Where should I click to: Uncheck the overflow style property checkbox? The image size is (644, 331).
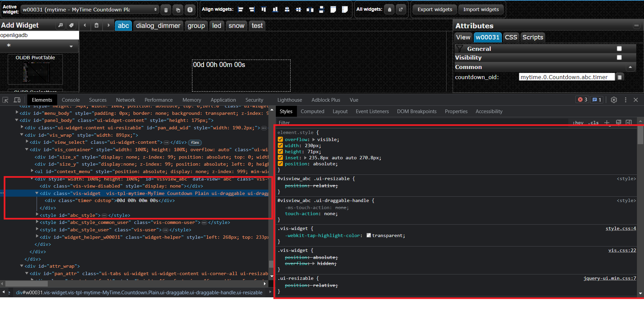(x=280, y=139)
